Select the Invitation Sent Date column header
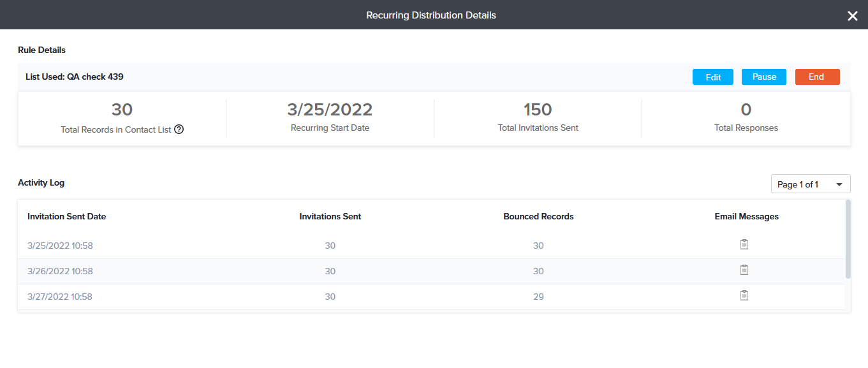The height and width of the screenshot is (368, 868). 66,216
